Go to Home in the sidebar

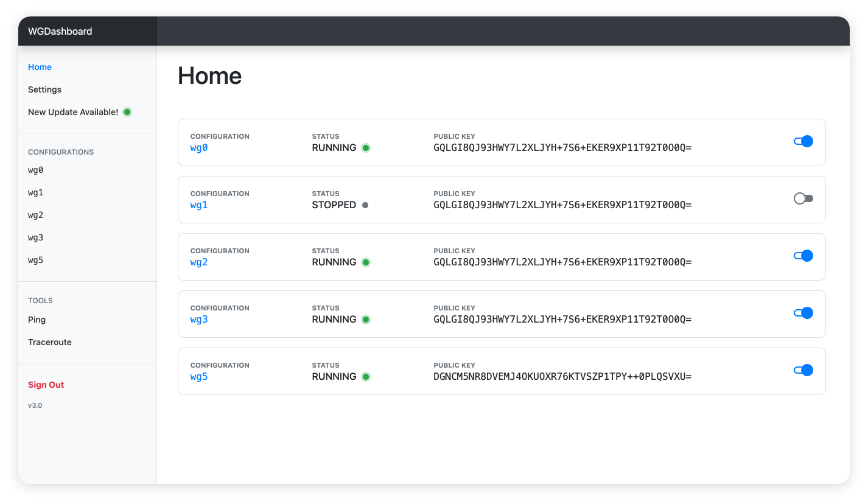pyautogui.click(x=40, y=67)
